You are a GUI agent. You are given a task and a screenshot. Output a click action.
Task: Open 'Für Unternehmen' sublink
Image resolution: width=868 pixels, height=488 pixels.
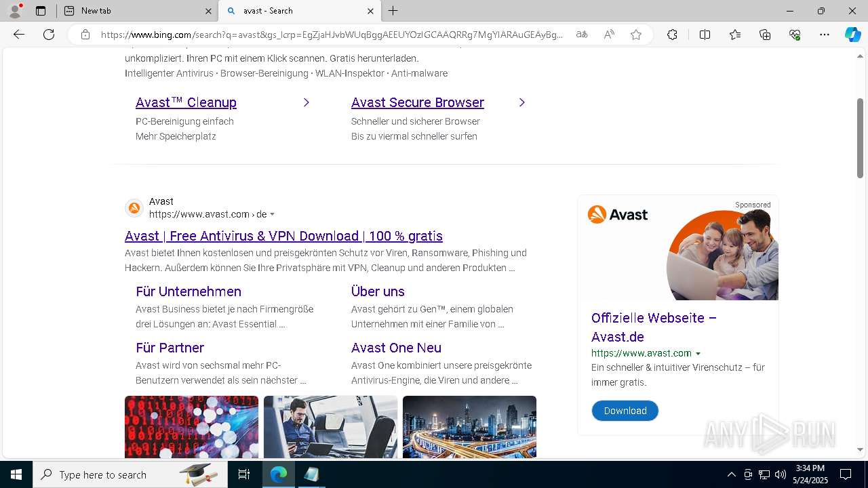(x=189, y=291)
